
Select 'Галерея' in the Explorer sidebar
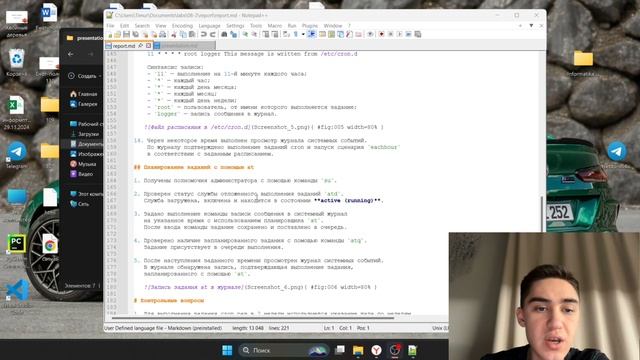coord(84,104)
